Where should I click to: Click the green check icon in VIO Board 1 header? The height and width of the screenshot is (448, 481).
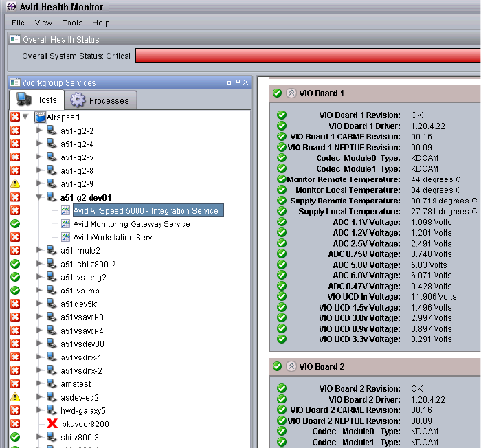pos(277,93)
